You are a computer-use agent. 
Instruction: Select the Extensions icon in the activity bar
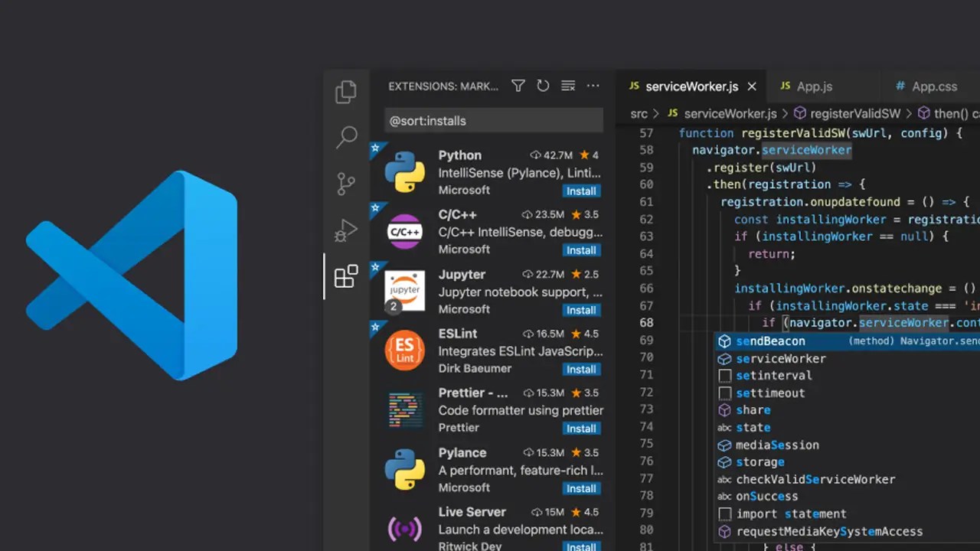tap(345, 276)
